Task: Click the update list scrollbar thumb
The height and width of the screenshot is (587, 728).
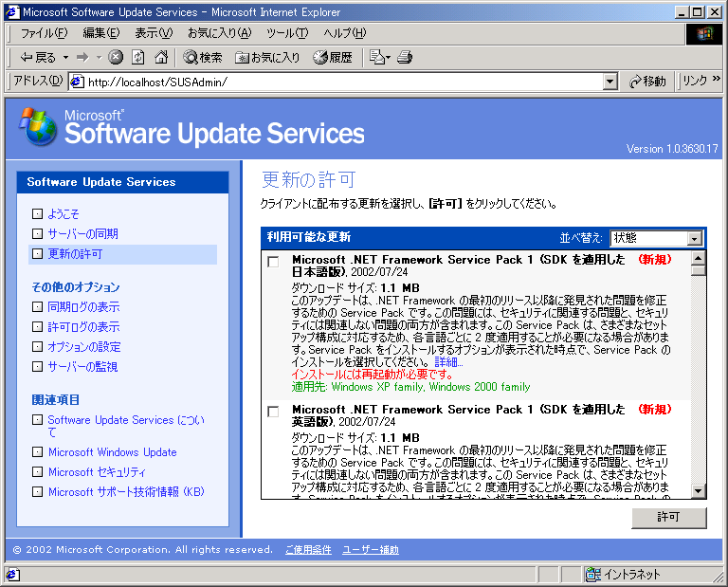Action: coord(699,271)
